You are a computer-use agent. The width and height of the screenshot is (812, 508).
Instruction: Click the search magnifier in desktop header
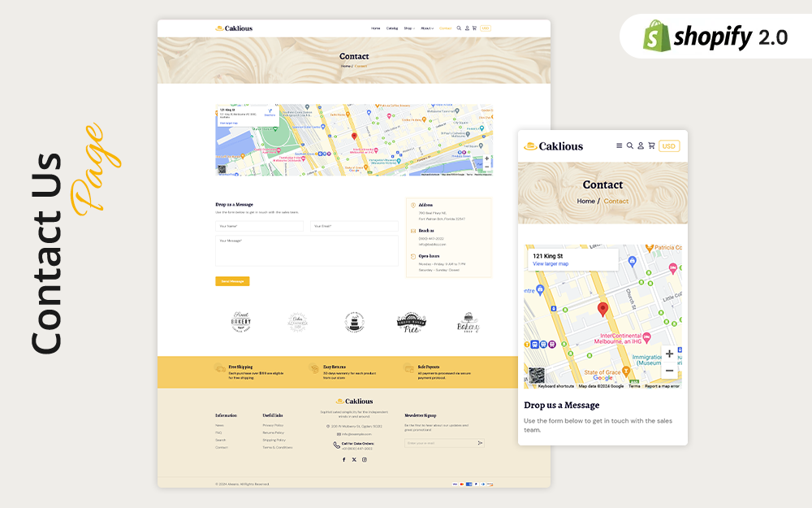pos(459,28)
